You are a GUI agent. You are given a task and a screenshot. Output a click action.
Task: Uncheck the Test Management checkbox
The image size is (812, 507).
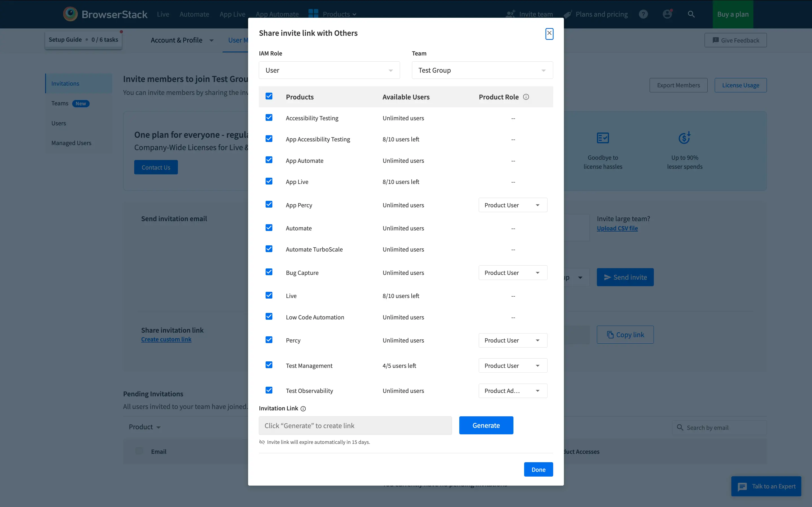tap(268, 365)
